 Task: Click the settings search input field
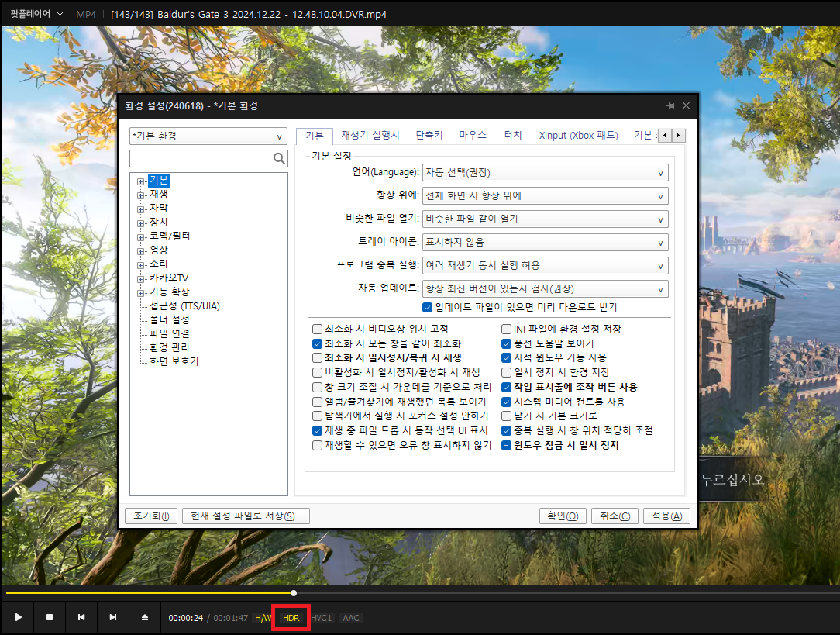pos(201,158)
